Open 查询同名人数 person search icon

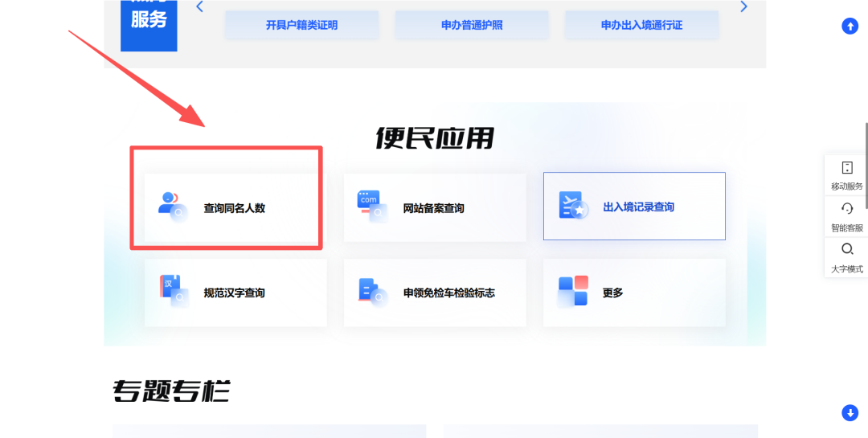click(172, 207)
